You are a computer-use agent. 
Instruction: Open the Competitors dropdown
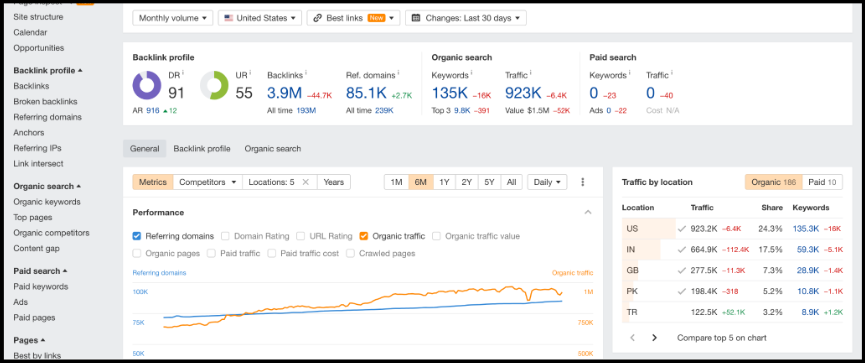(208, 182)
